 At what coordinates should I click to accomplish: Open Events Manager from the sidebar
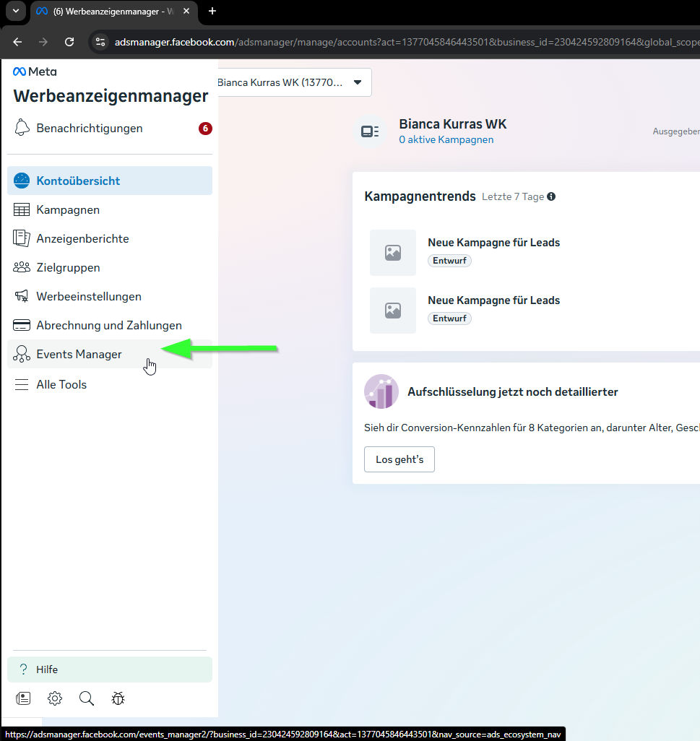110,354
